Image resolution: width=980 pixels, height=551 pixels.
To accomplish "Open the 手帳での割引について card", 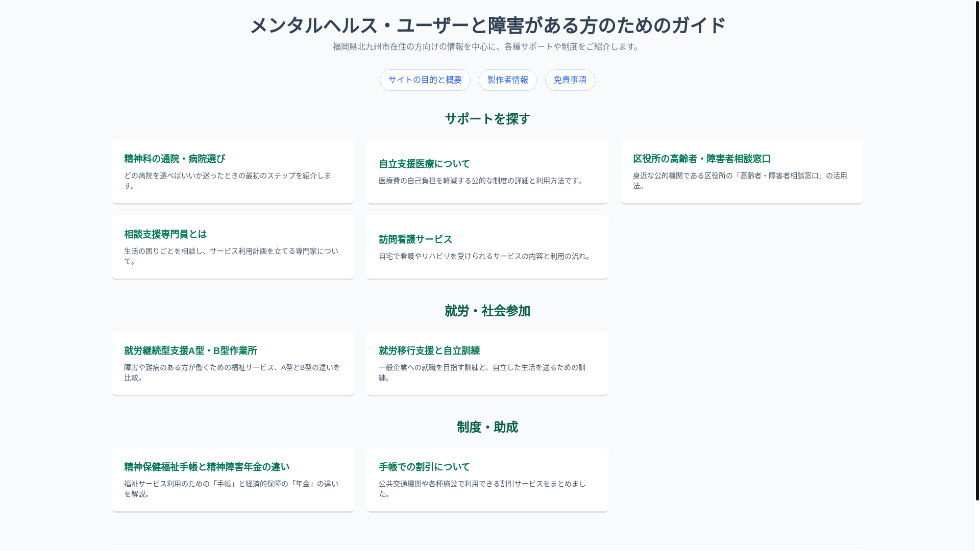I will click(x=487, y=480).
